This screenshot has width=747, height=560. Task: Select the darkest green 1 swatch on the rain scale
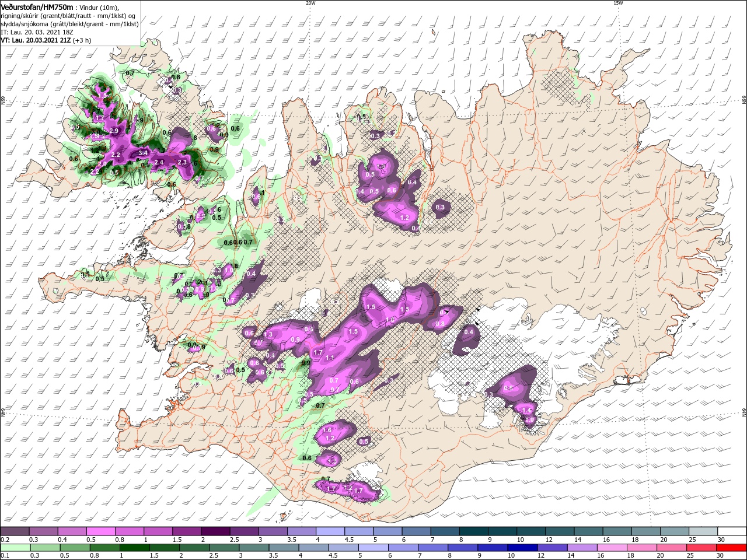(x=134, y=547)
